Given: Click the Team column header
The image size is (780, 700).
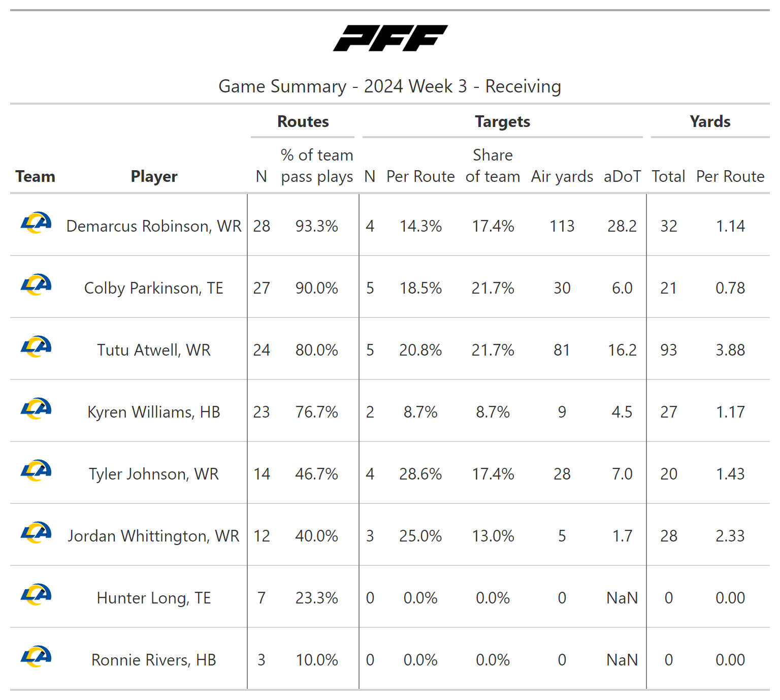Looking at the screenshot, I should 35,176.
